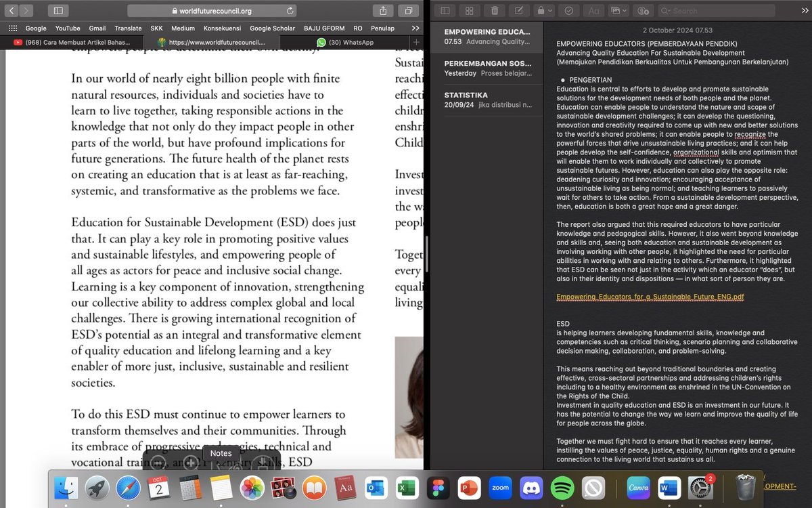The width and height of the screenshot is (812, 508).
Task: Click the Notes search field
Action: [x=717, y=11]
